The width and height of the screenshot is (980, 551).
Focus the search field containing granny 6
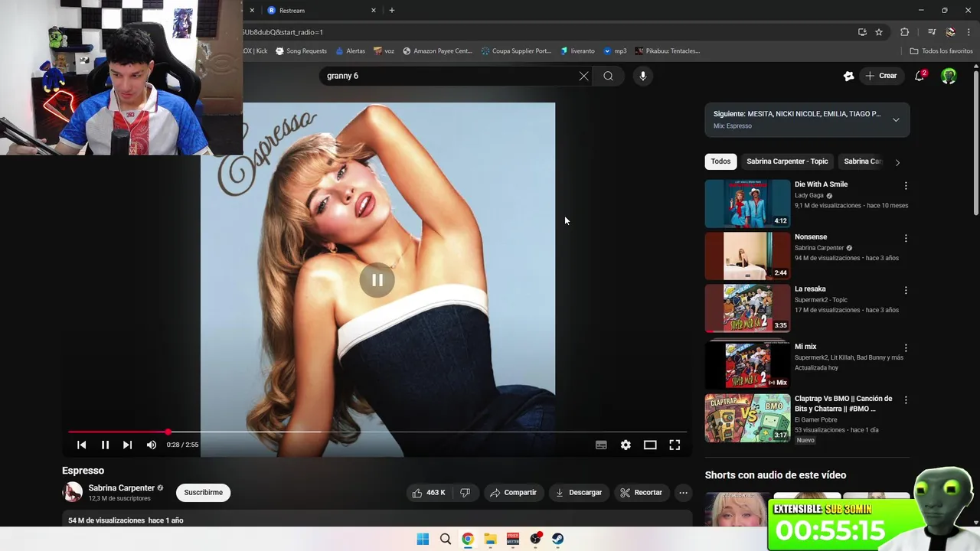pyautogui.click(x=450, y=76)
